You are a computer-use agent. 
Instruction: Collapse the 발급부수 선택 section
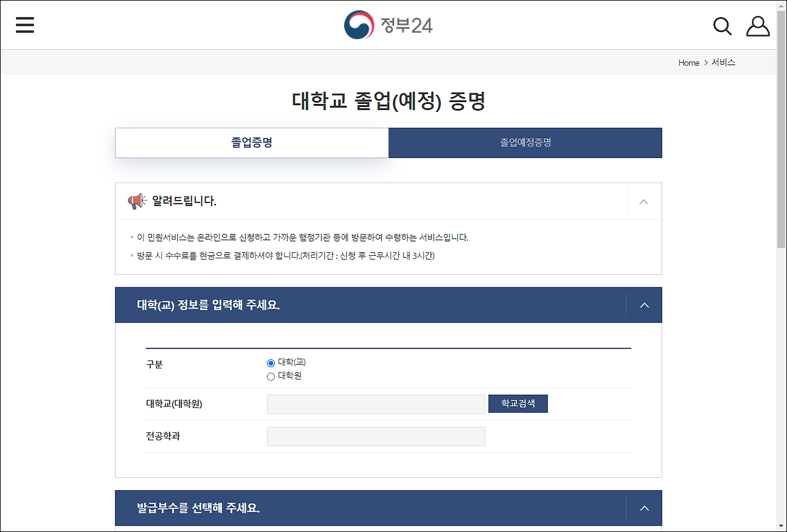[643, 508]
